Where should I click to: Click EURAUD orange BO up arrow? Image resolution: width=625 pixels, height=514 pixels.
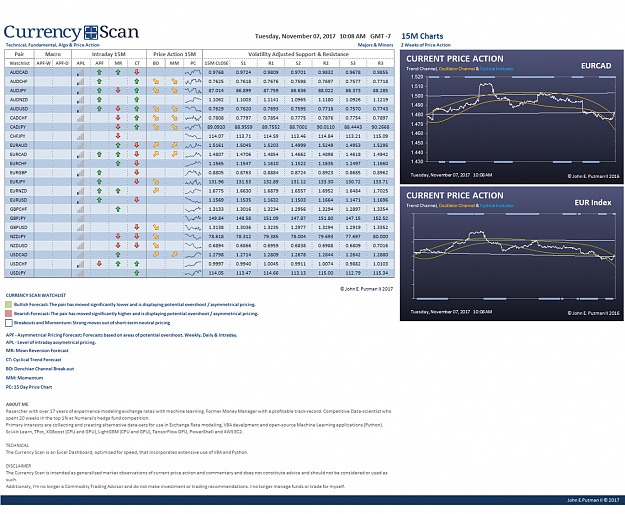coord(156,145)
